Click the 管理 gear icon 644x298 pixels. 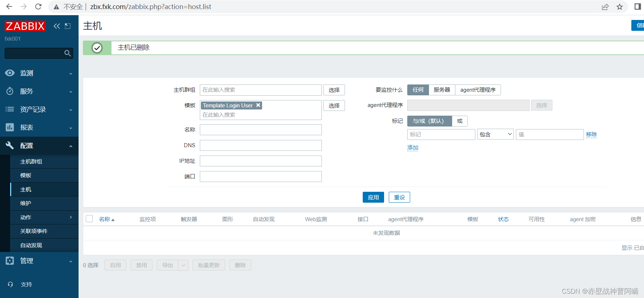tap(10, 261)
